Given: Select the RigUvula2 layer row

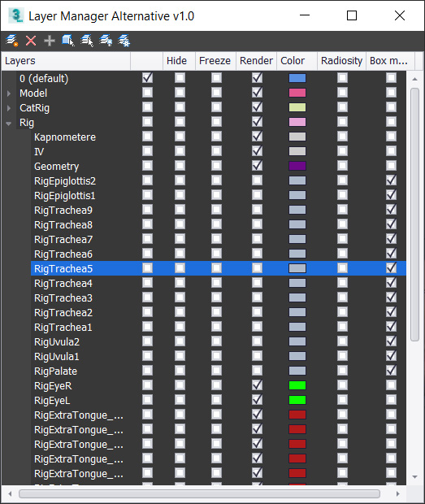Looking at the screenshot, I should (x=219, y=341).
